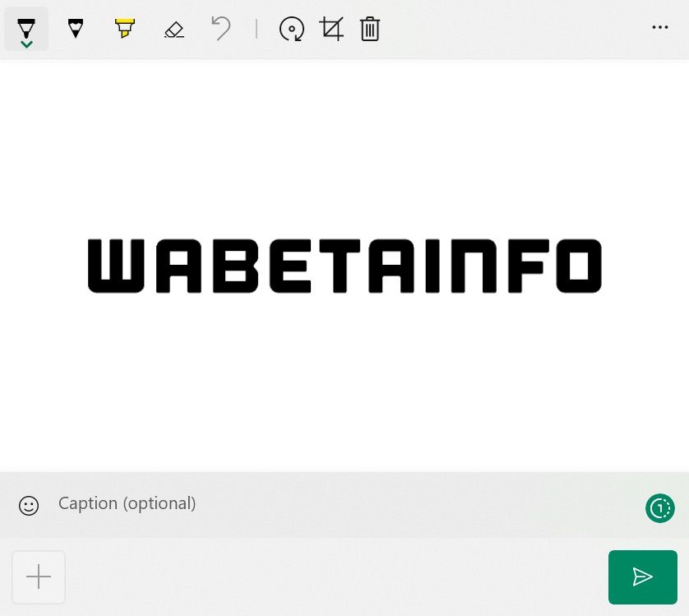Select the currently active pen tool
689x616 pixels.
(x=26, y=26)
